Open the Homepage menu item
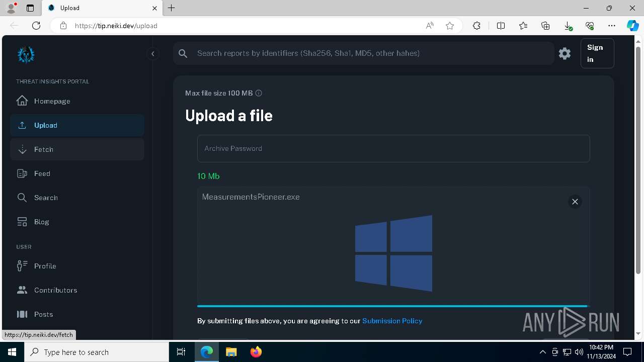This screenshot has height=362, width=644. coord(77,101)
